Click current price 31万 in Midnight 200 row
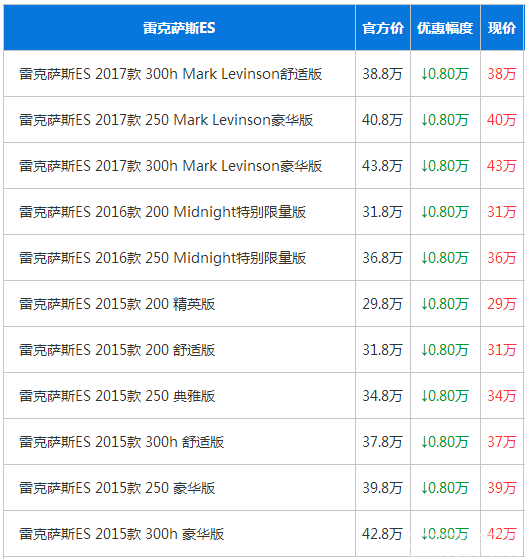 click(502, 212)
